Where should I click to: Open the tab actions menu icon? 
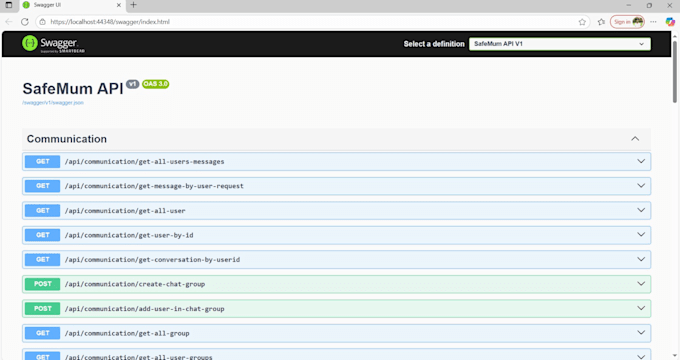coord(9,5)
